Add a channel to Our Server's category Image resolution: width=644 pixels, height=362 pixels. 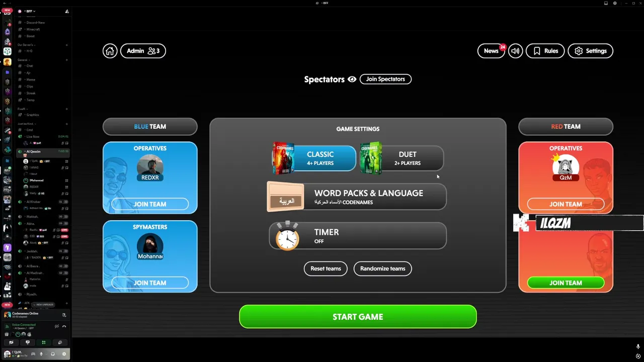66,45
